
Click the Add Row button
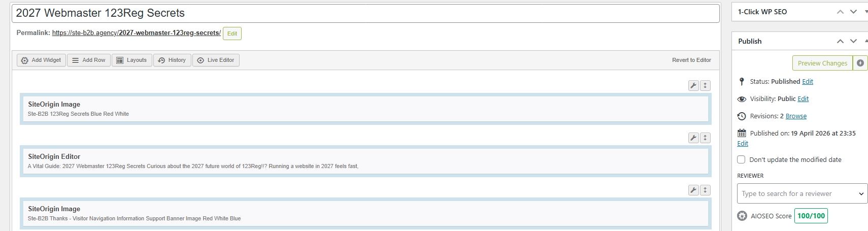click(89, 60)
